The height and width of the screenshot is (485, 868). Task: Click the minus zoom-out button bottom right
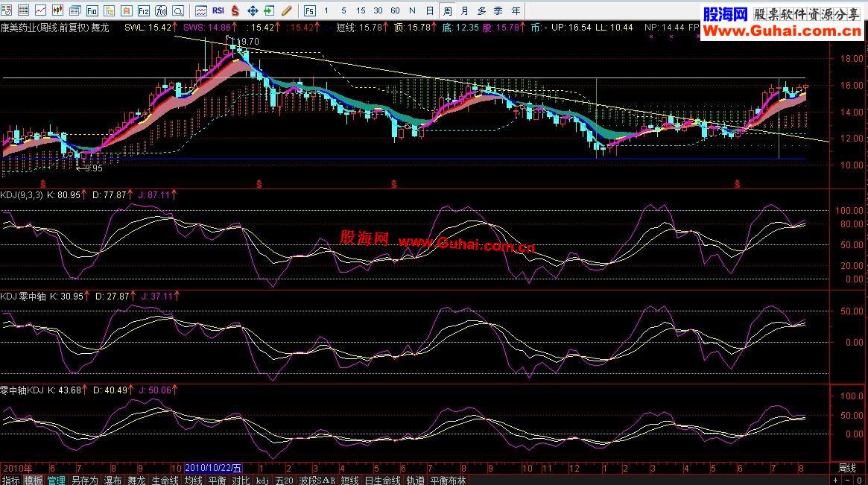click(848, 481)
